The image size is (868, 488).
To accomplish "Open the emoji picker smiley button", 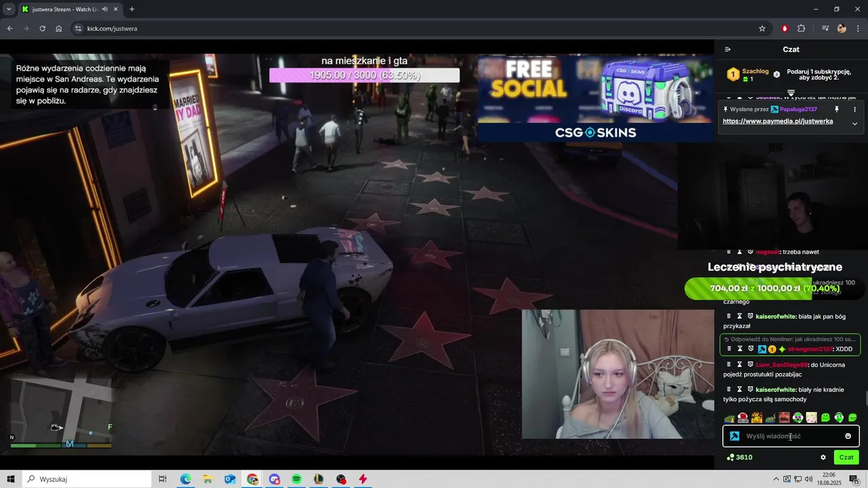I will (848, 436).
